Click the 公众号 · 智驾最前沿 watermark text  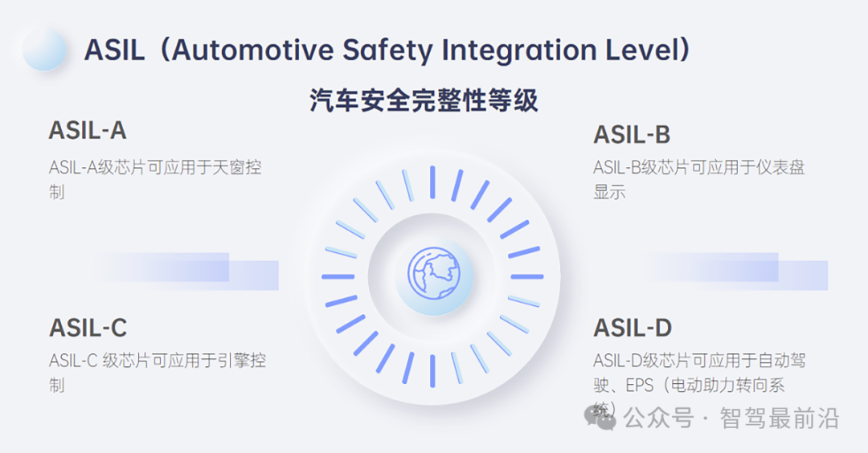(731, 418)
